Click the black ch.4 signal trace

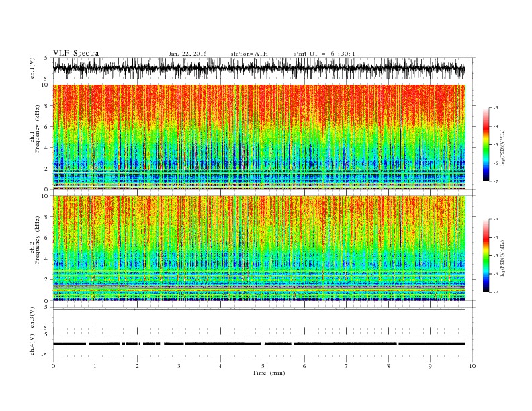(x=259, y=344)
